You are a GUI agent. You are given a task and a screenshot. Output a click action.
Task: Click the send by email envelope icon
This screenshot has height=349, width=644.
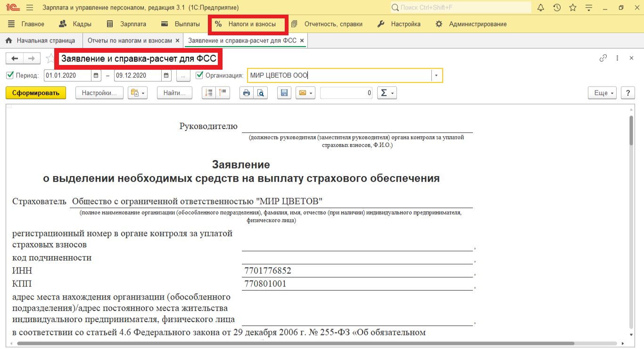pyautogui.click(x=302, y=93)
